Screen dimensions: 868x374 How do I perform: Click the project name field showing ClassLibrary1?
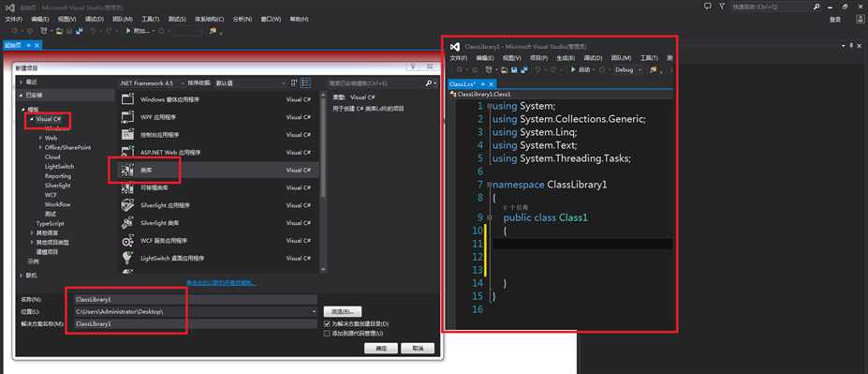point(196,299)
